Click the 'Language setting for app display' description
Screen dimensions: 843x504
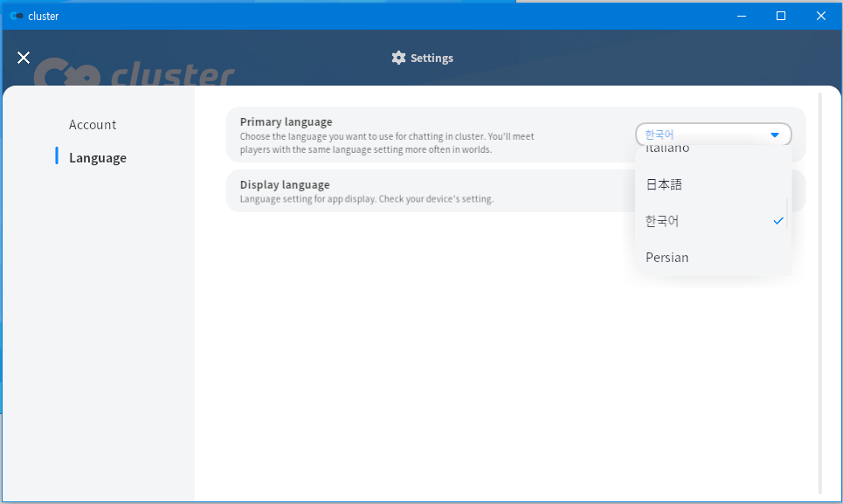[x=367, y=199]
